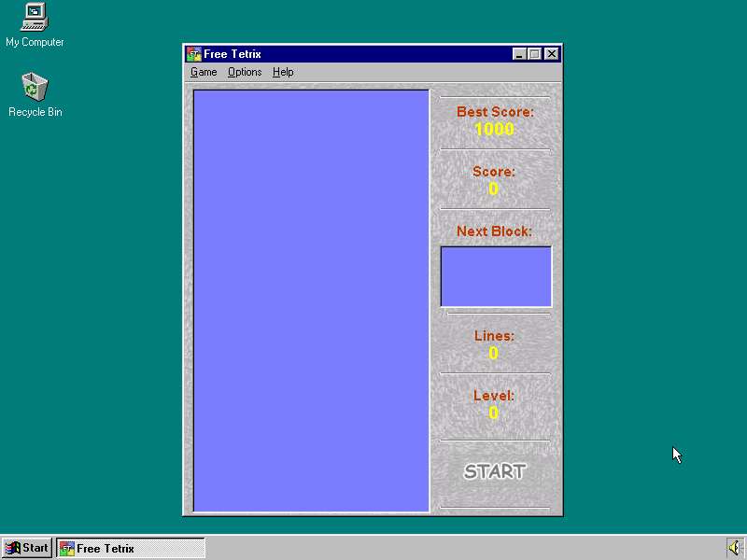Click the 'Free Tetrix' window title text
This screenshot has height=560, width=747.
[x=233, y=54]
